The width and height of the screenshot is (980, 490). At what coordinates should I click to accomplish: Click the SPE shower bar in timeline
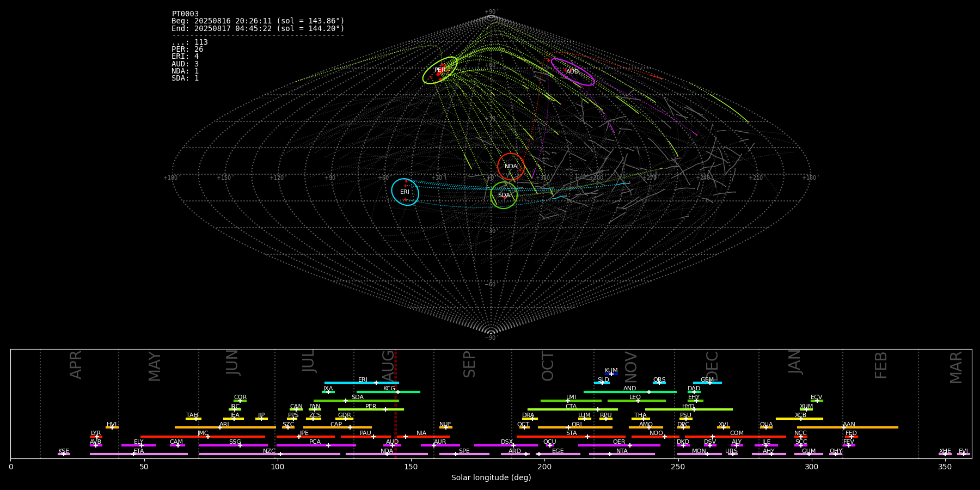pos(464,454)
